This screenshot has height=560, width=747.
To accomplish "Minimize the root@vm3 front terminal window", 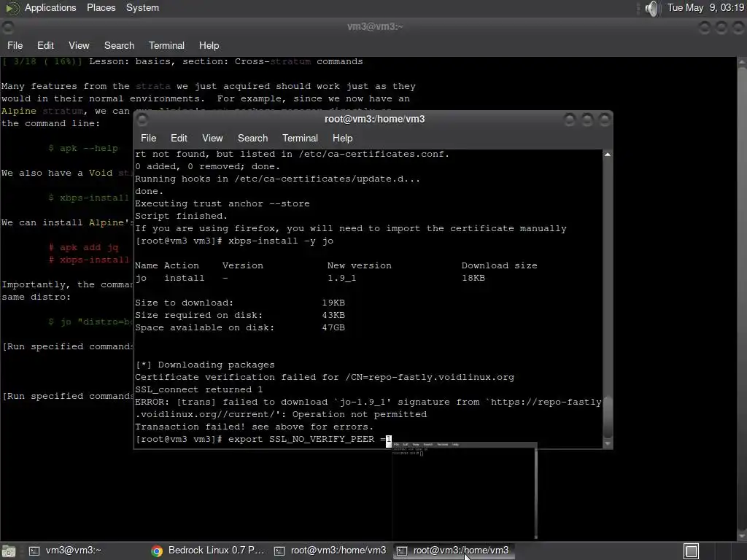I will (x=570, y=120).
